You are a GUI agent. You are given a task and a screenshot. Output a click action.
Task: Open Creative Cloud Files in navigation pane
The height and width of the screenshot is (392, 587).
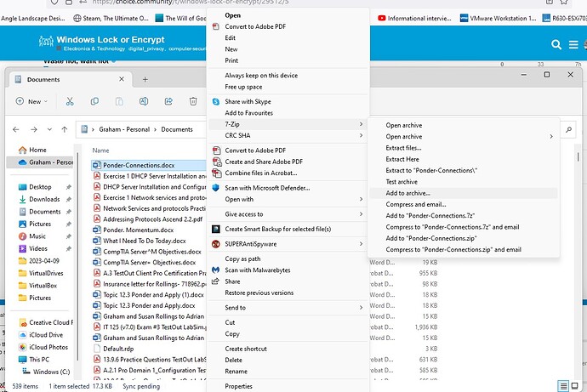pyautogui.click(x=51, y=322)
